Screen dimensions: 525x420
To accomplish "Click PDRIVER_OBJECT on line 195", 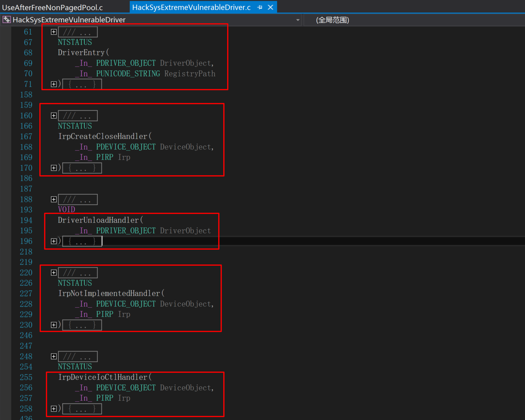I will [126, 231].
